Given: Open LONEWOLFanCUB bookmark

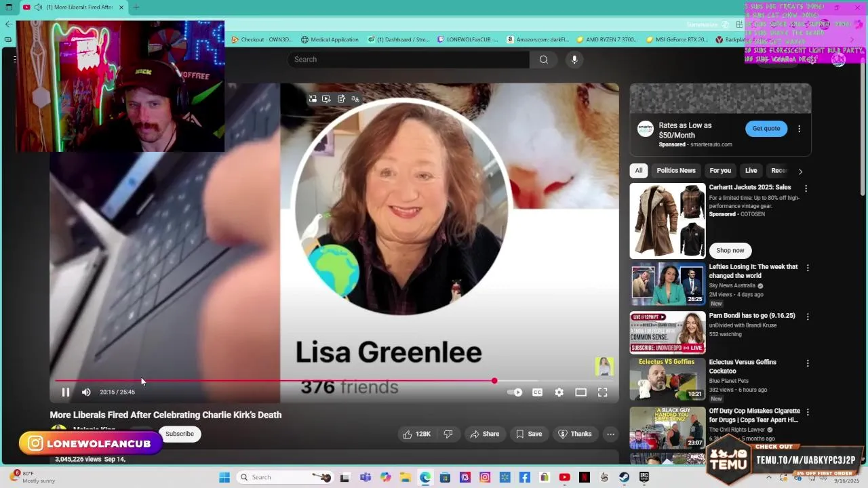Looking at the screenshot, I should 467,39.
